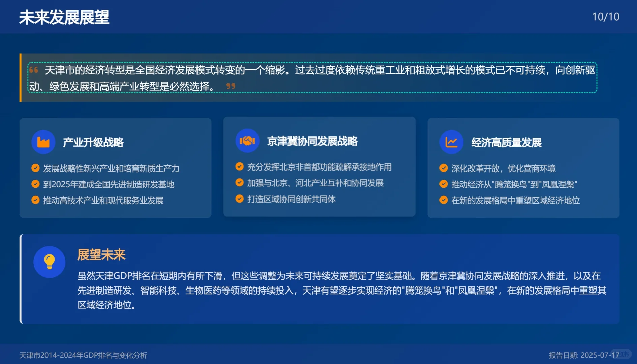Toggle the checkmark beside 发展战略性新兴产业和培育新质生产力
Image resolution: width=637 pixels, height=364 pixels.
35,168
